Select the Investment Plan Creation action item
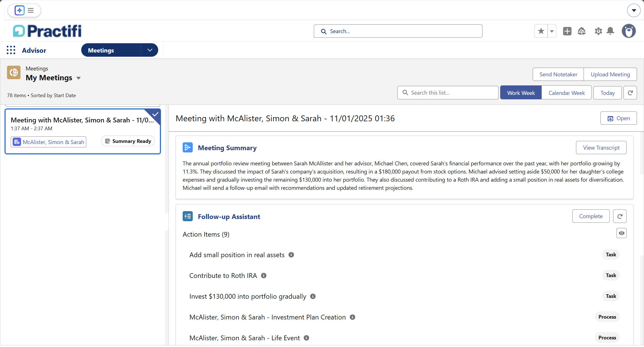Image resolution: width=644 pixels, height=347 pixels. [267, 317]
